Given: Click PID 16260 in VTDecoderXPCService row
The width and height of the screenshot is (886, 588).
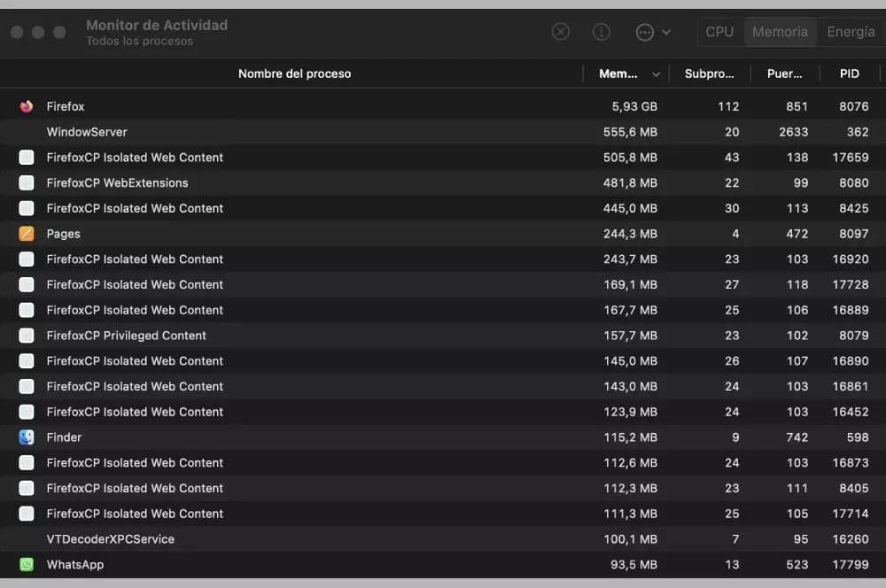Looking at the screenshot, I should (851, 539).
